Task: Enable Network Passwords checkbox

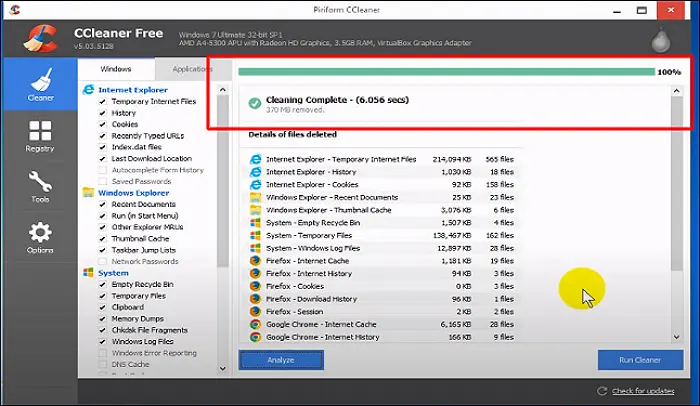Action: (102, 261)
